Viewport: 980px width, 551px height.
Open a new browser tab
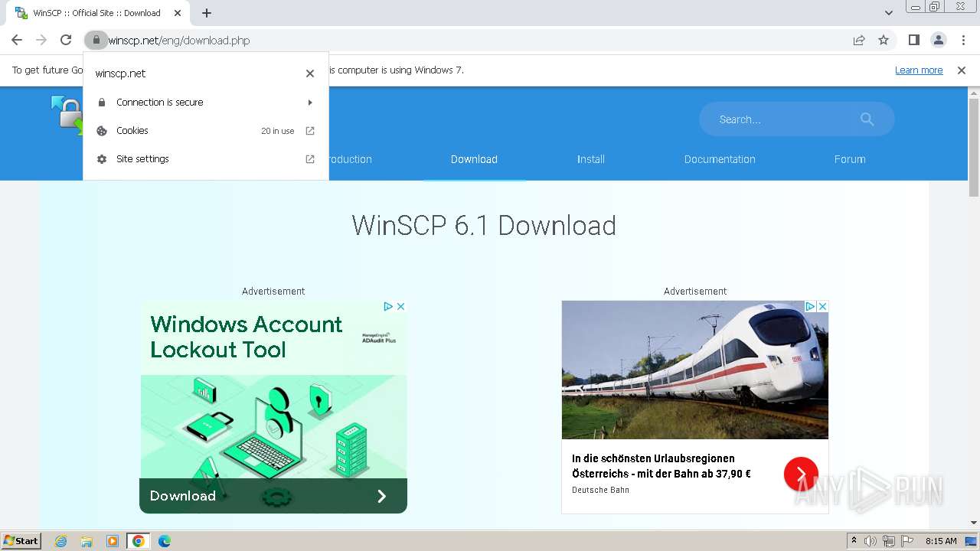tap(207, 13)
